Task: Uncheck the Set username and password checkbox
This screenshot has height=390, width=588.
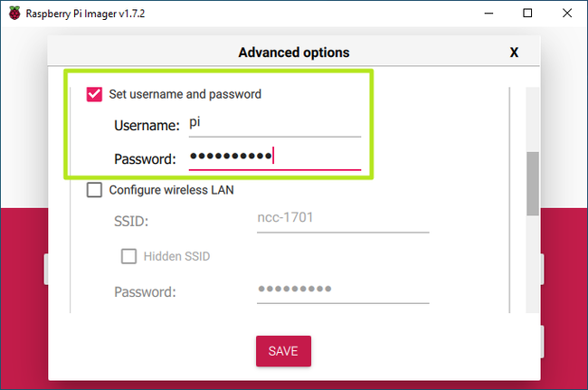Action: tap(94, 94)
